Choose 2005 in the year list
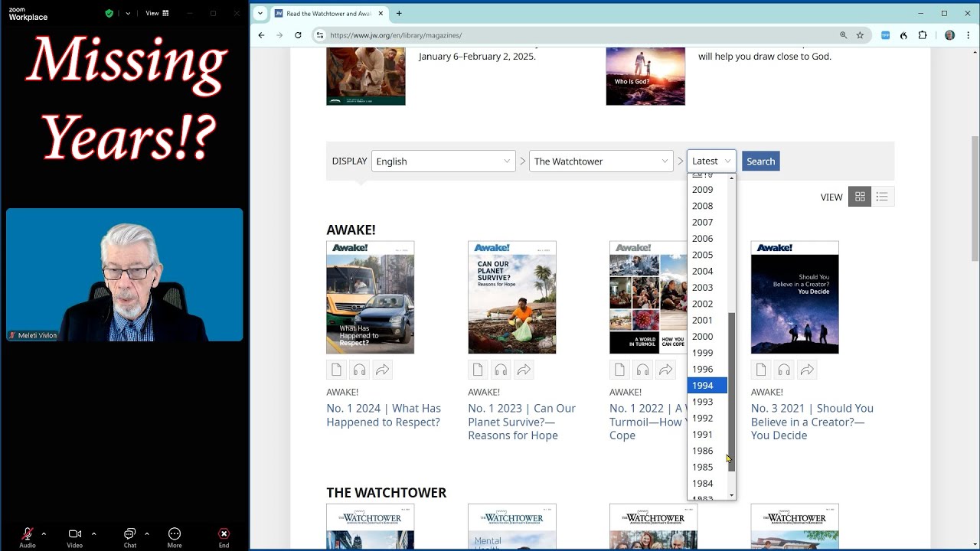The width and height of the screenshot is (980, 551). pyautogui.click(x=707, y=255)
